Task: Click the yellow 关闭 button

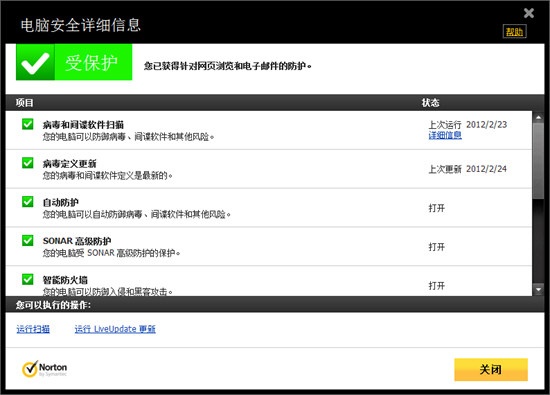Action: [x=491, y=369]
